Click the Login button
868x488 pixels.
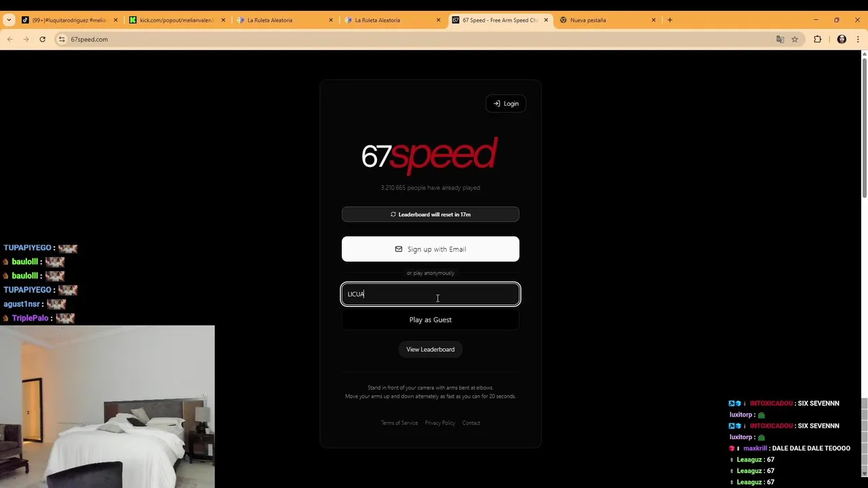(x=506, y=104)
